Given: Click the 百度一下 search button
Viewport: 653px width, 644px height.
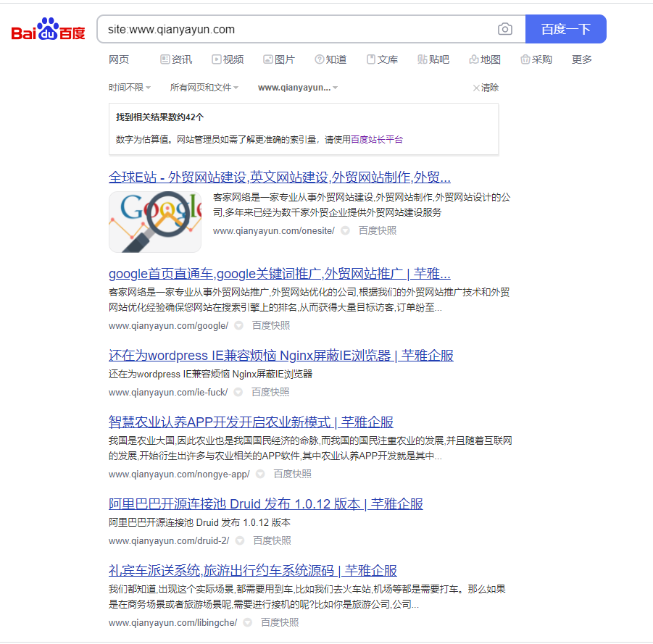Looking at the screenshot, I should [565, 30].
